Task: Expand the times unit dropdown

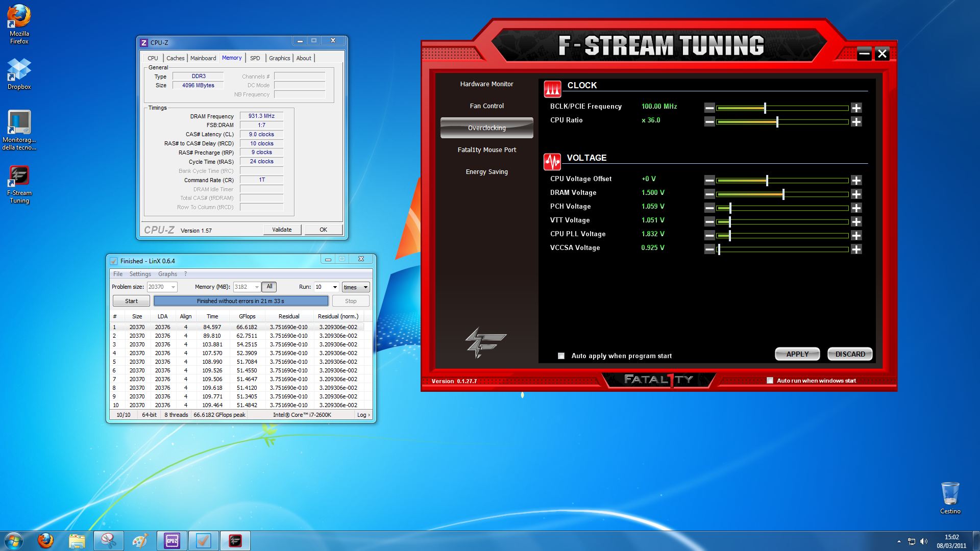Action: [365, 287]
